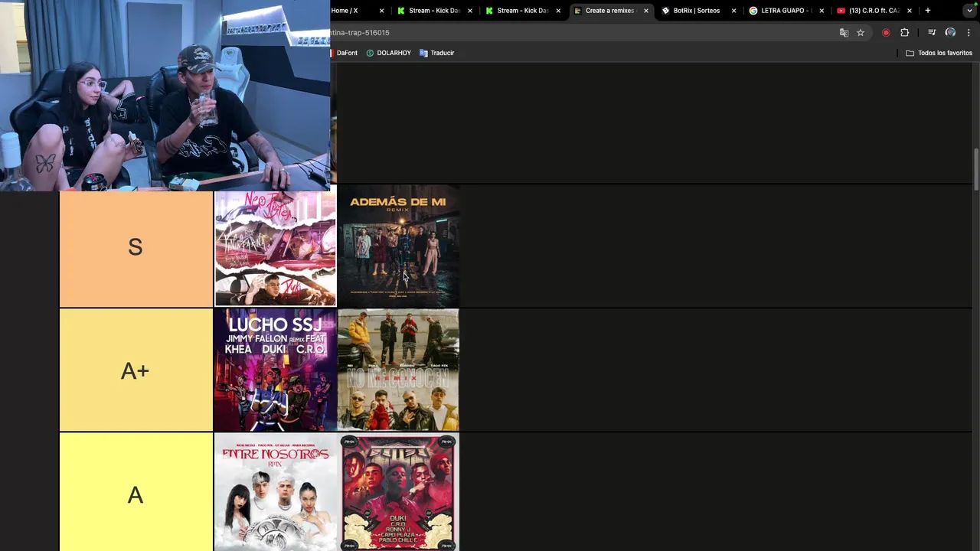Select the red Duki C.R.O Ronny J cover

(398, 493)
